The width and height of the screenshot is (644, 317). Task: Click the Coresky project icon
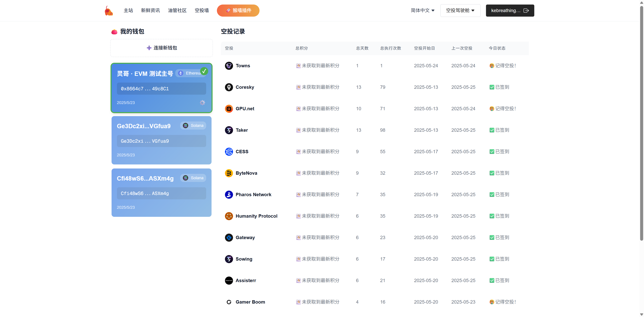coord(229,87)
